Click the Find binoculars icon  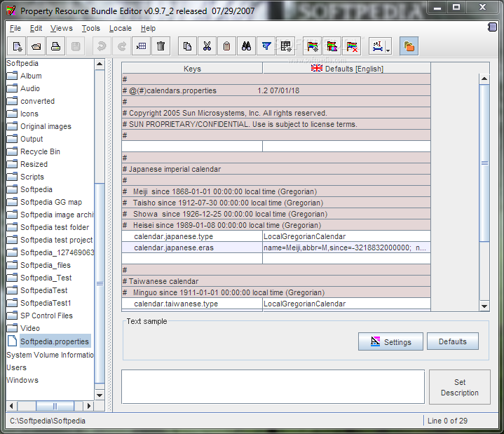coord(246,46)
